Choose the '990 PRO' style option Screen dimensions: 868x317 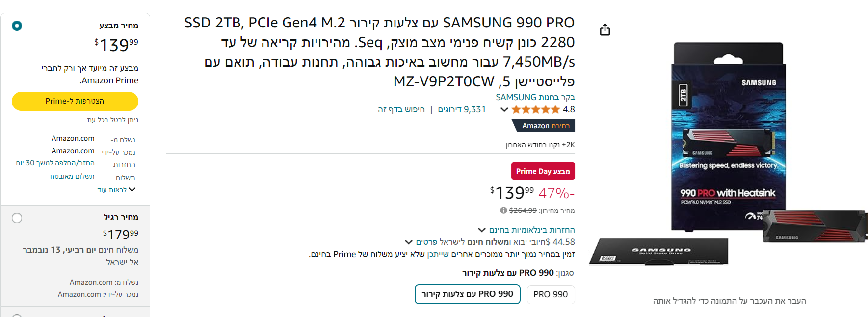[x=551, y=294]
